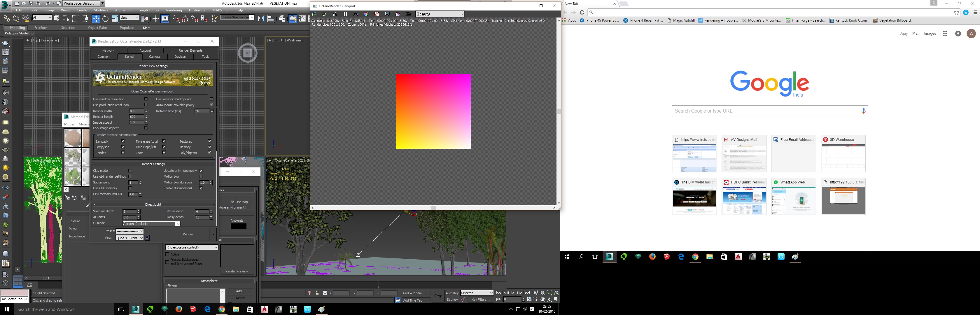Click the black Ambient color swatch
The height and width of the screenshot is (315, 980).
(x=238, y=226)
